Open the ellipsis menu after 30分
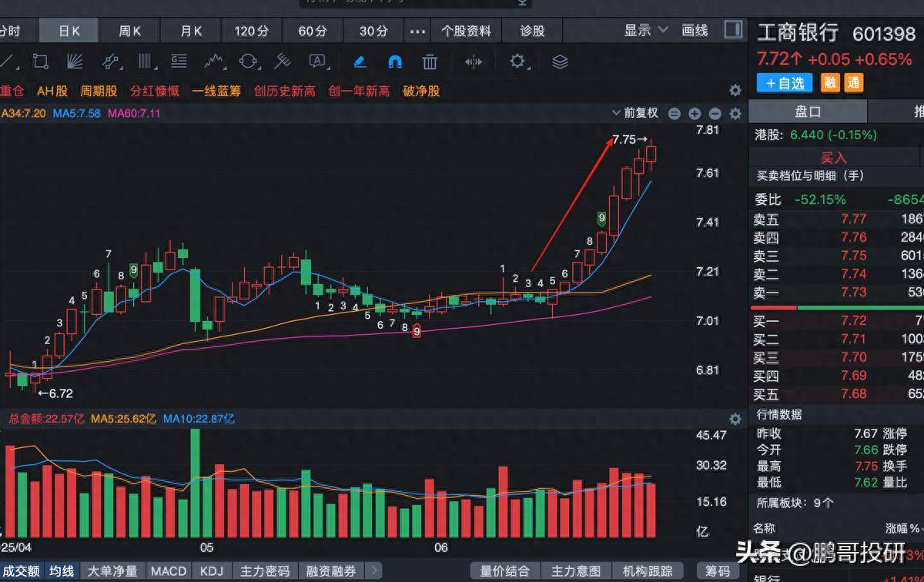924x582 pixels. click(x=417, y=31)
